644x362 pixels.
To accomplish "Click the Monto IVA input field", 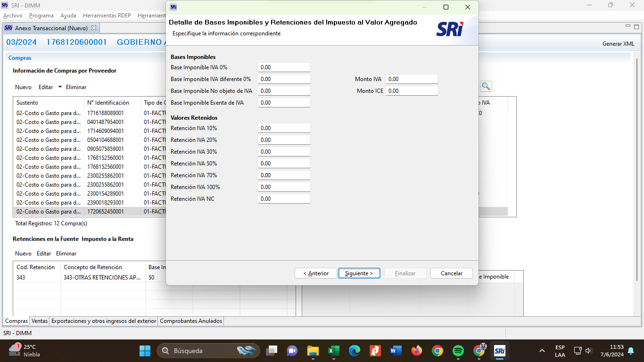I will click(412, 79).
